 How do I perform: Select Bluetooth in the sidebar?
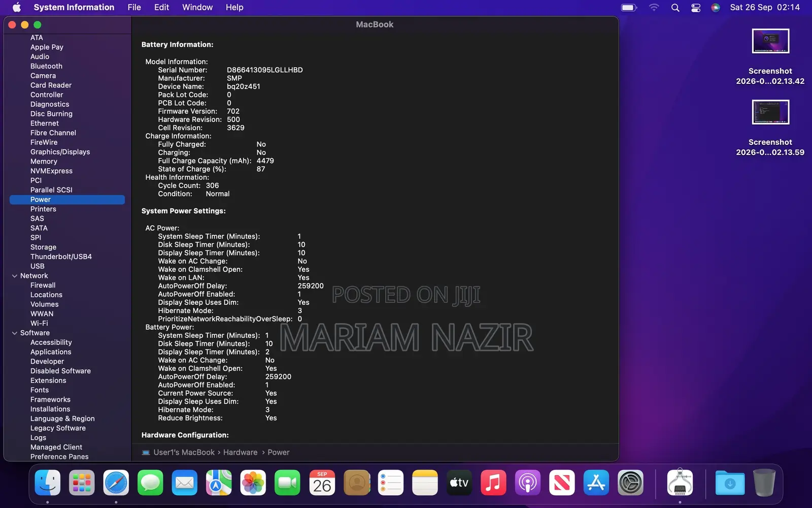pos(46,66)
